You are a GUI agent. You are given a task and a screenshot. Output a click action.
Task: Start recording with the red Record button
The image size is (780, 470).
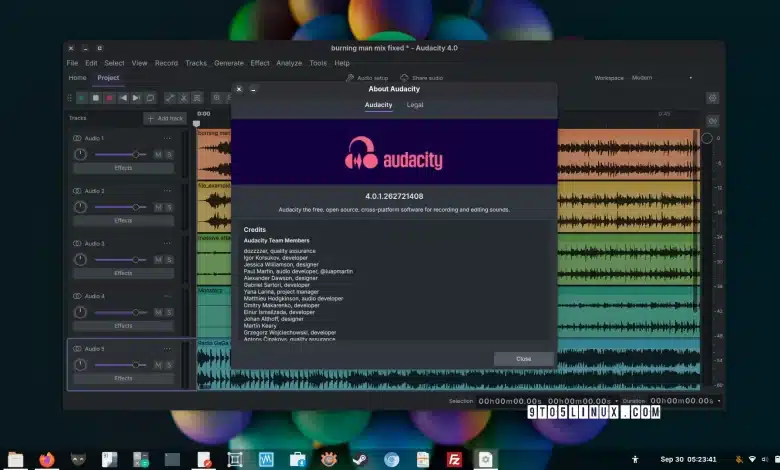click(109, 98)
